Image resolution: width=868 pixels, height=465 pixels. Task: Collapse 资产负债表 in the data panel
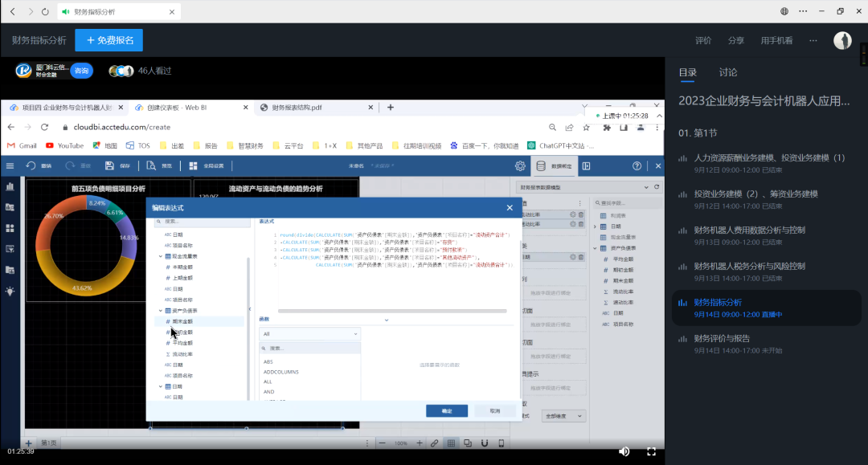point(595,248)
